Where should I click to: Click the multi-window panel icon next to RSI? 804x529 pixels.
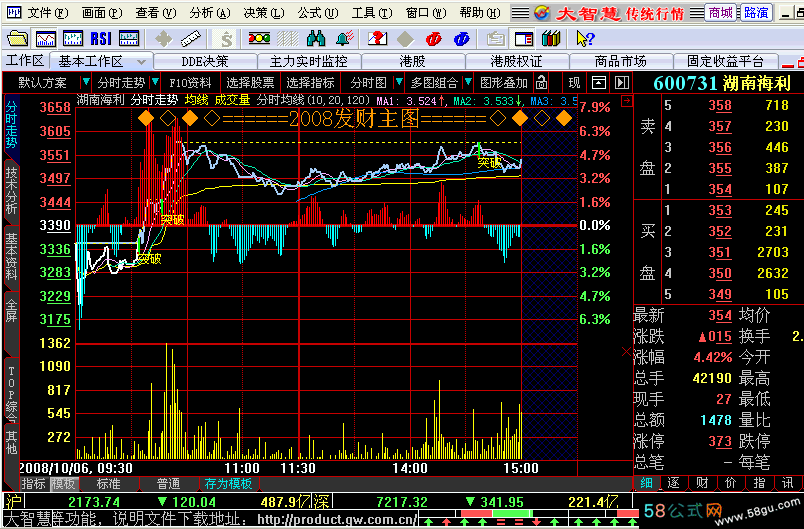click(128, 38)
